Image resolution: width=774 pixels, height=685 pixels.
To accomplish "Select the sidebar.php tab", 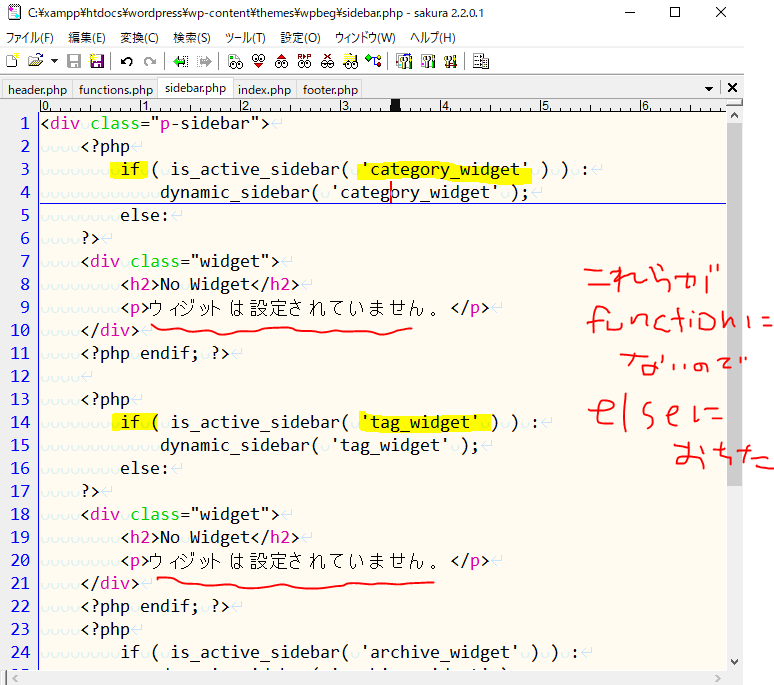I will pyautogui.click(x=195, y=88).
